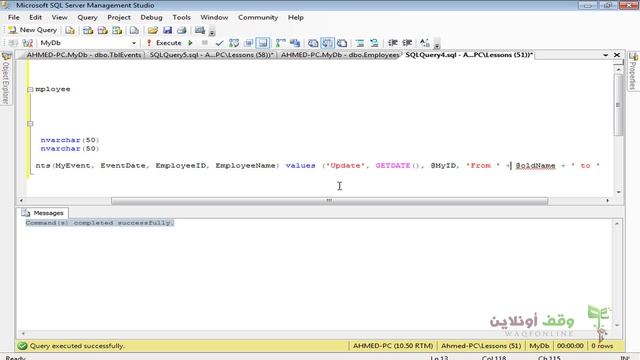Viewport: 640px width, 360px height.
Task: Open the Debug menu
Action: [x=151, y=18]
